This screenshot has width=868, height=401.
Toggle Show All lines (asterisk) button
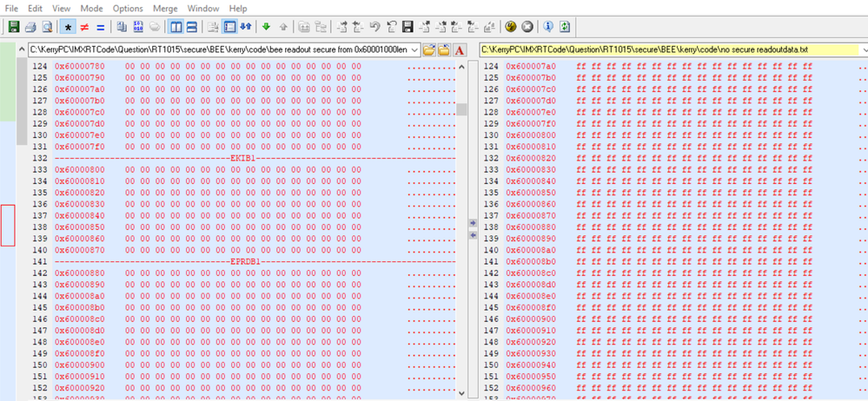[68, 27]
